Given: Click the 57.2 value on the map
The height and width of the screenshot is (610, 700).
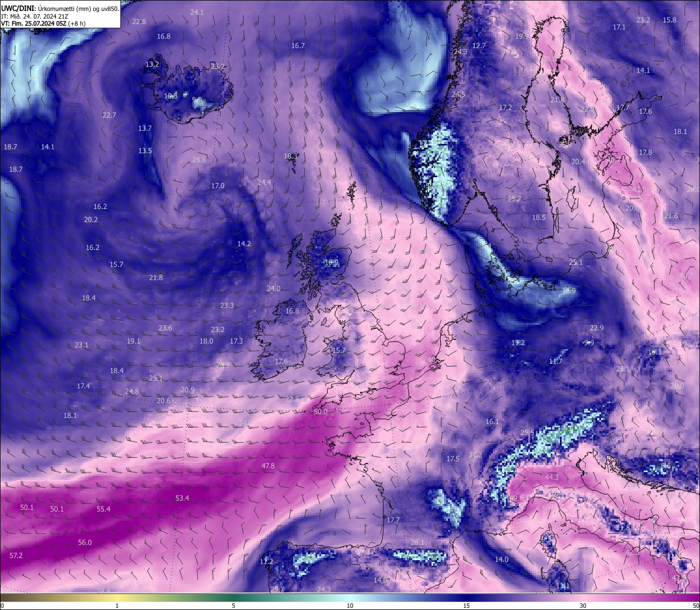Looking at the screenshot, I should point(16,556).
